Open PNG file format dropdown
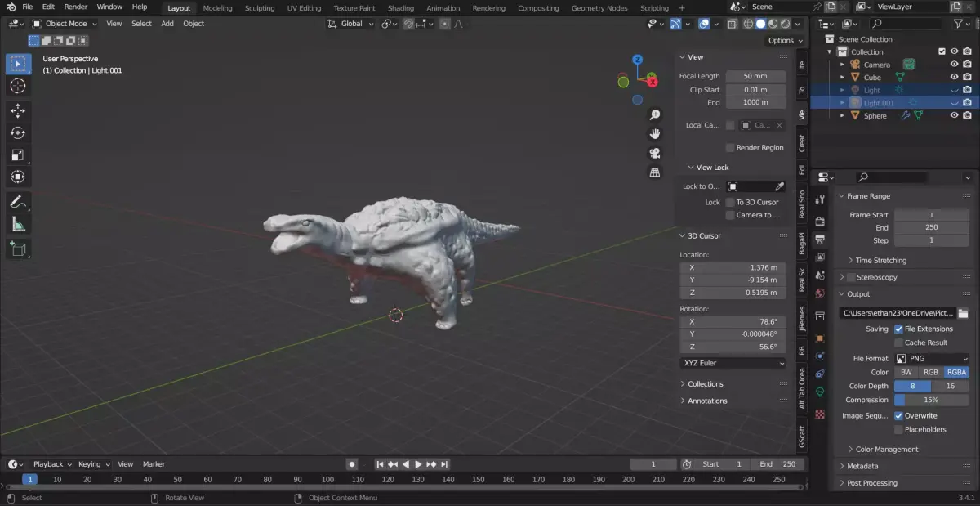This screenshot has width=980, height=506. [932, 358]
